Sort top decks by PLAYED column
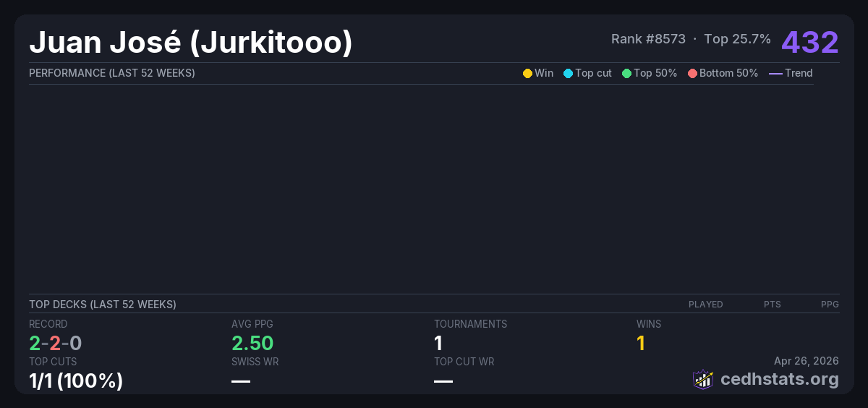This screenshot has height=408, width=868. (705, 305)
